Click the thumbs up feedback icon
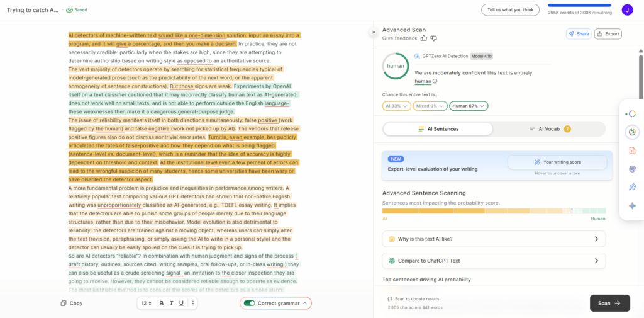Screen dimensions: 644x318 pos(424,38)
